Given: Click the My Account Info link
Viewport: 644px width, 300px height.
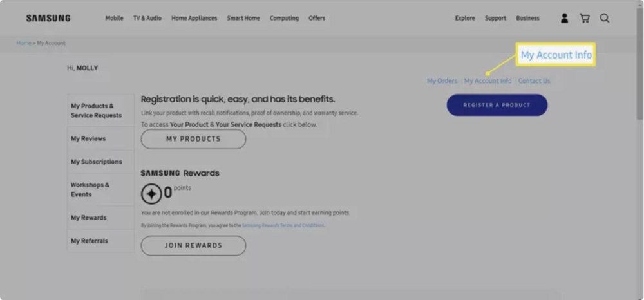Looking at the screenshot, I should (488, 81).
